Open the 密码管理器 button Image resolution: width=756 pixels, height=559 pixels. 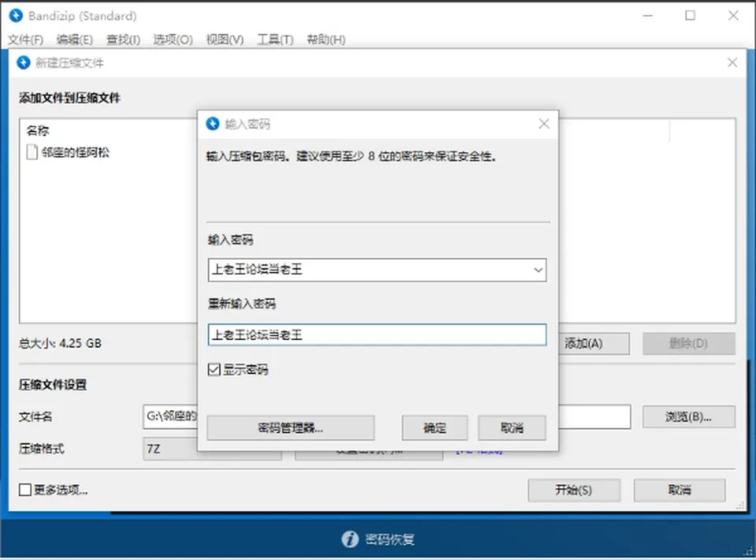coord(291,428)
